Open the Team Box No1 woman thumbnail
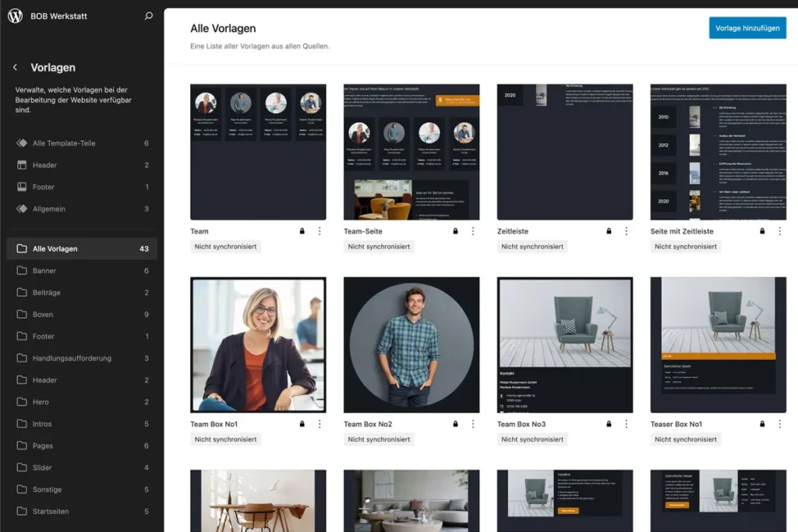This screenshot has height=532, width=798. (x=258, y=345)
